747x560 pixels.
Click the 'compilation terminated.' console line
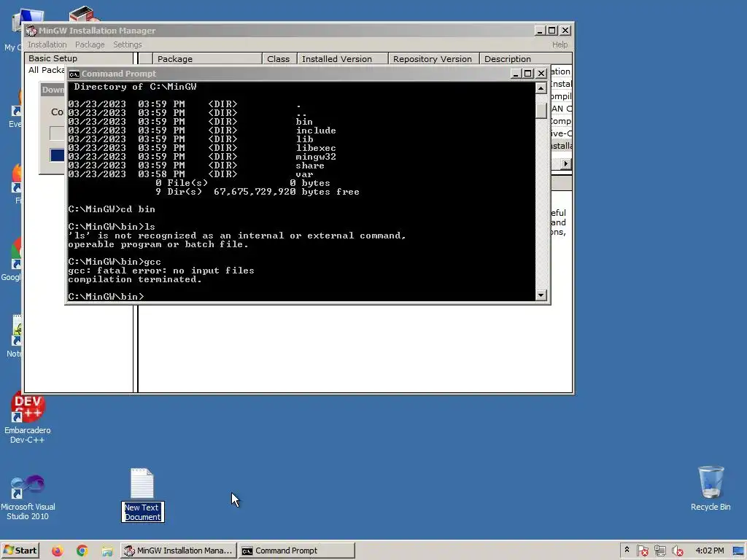coord(135,279)
